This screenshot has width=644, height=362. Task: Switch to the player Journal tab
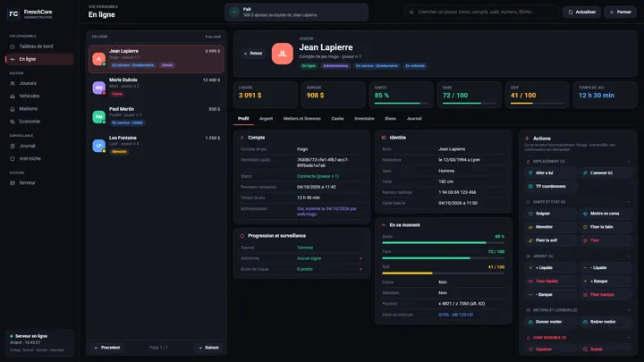click(414, 119)
